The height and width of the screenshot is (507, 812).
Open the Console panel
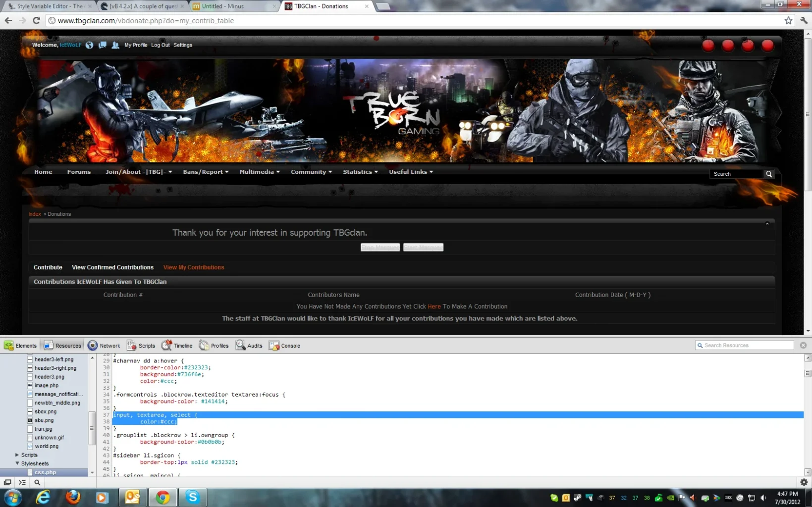coord(284,346)
